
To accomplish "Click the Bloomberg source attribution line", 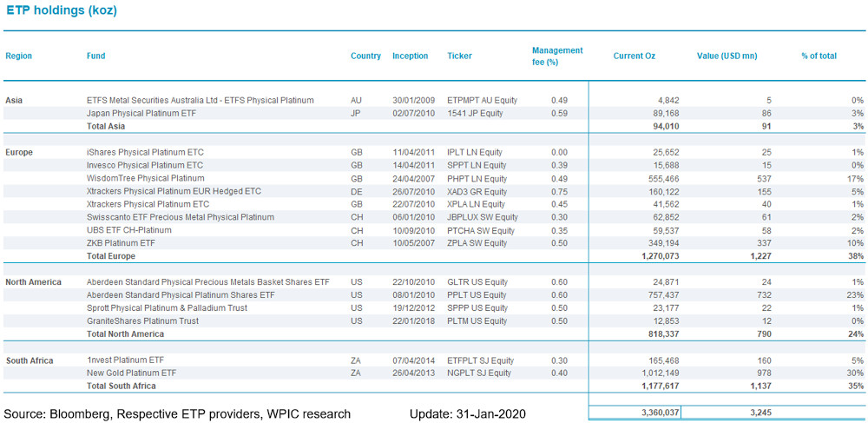I will point(177,413).
